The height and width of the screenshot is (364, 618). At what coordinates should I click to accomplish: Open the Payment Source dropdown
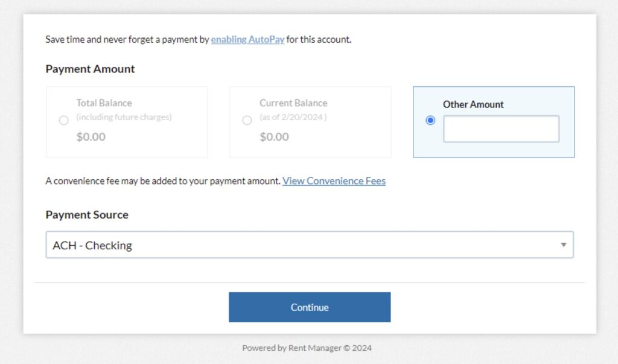tap(309, 245)
